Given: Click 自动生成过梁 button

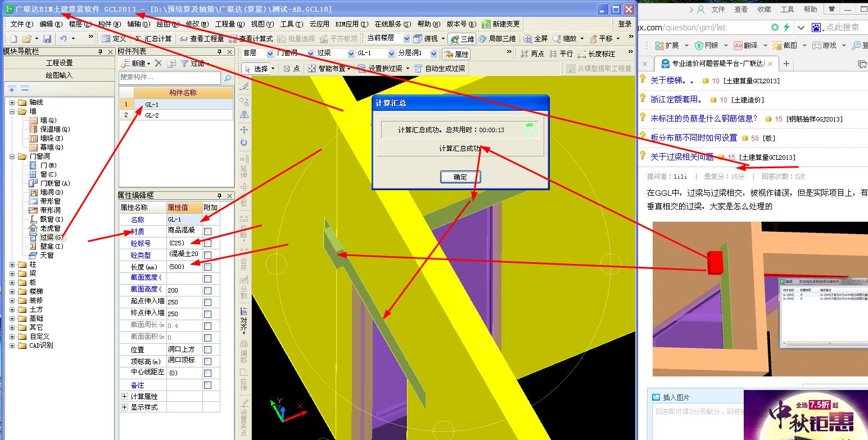Looking at the screenshot, I should (x=440, y=68).
